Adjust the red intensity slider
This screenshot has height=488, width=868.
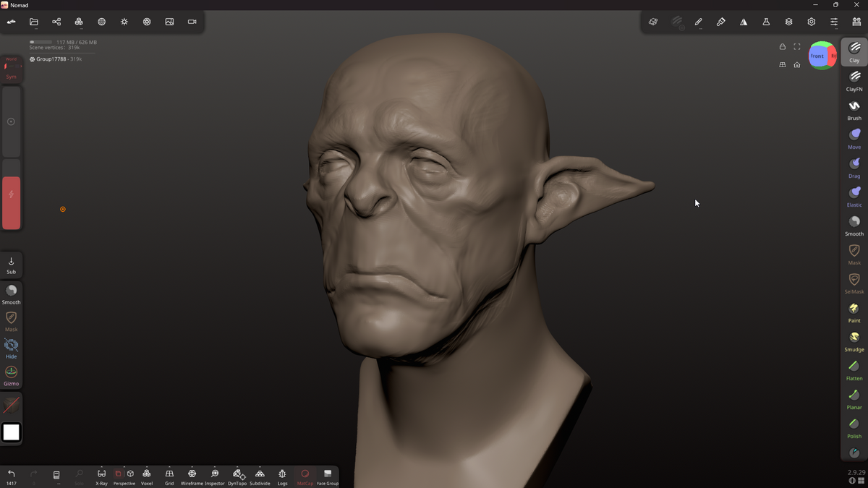(x=12, y=194)
